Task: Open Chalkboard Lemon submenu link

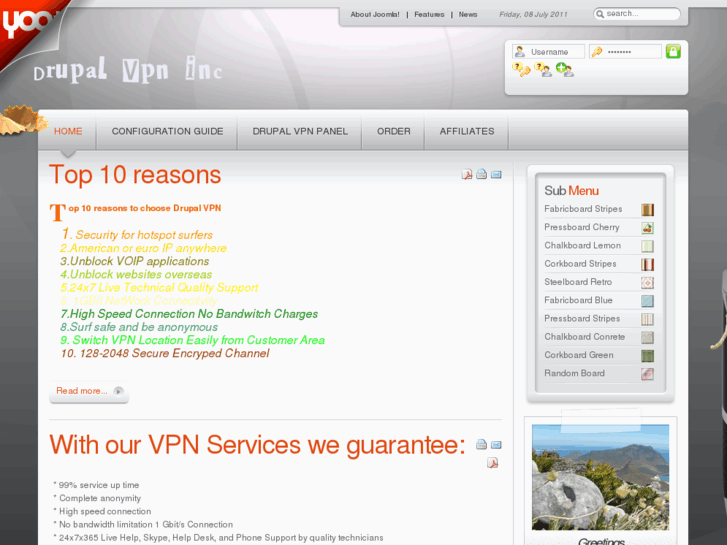Action: coord(582,245)
